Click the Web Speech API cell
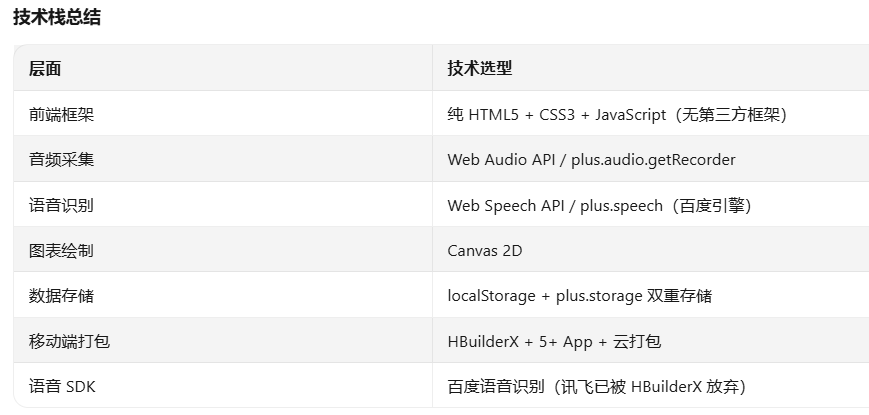 pos(599,206)
